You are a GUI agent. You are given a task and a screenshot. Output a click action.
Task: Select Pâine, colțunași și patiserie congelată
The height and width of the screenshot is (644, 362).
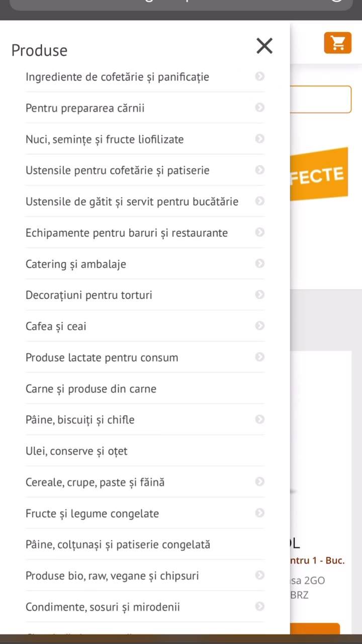118,544
